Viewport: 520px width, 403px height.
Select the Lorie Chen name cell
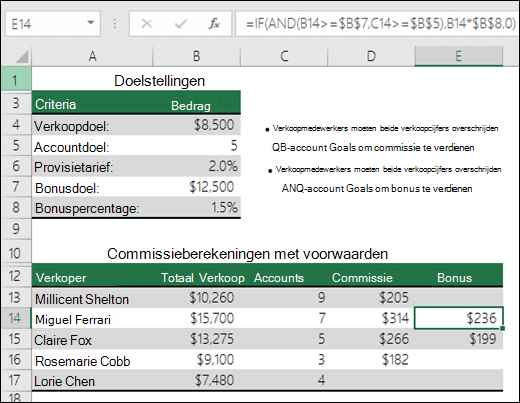92,381
